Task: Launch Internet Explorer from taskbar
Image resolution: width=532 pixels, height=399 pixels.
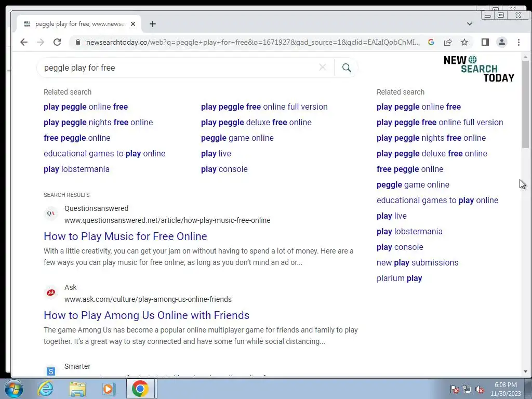Action: [46, 389]
